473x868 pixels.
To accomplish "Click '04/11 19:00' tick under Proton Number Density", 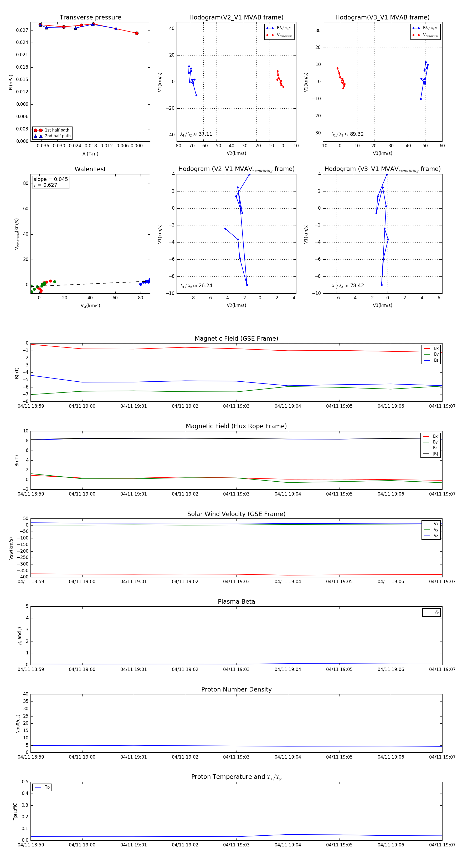I will [82, 757].
